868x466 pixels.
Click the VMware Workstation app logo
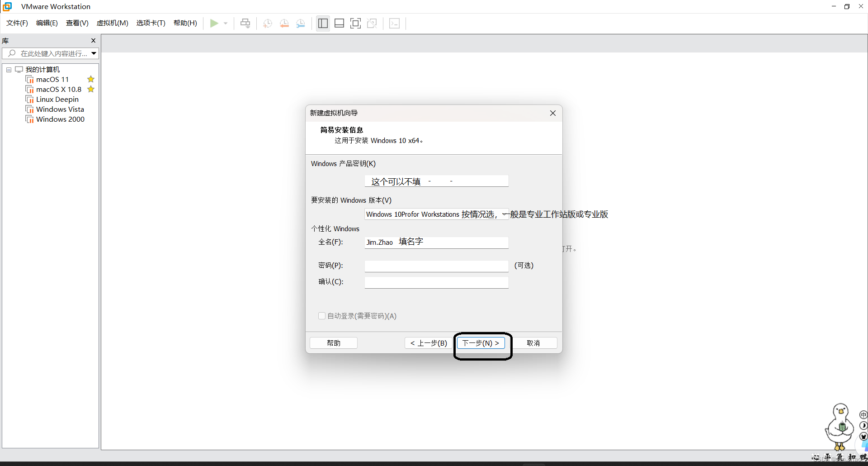tap(7, 6)
